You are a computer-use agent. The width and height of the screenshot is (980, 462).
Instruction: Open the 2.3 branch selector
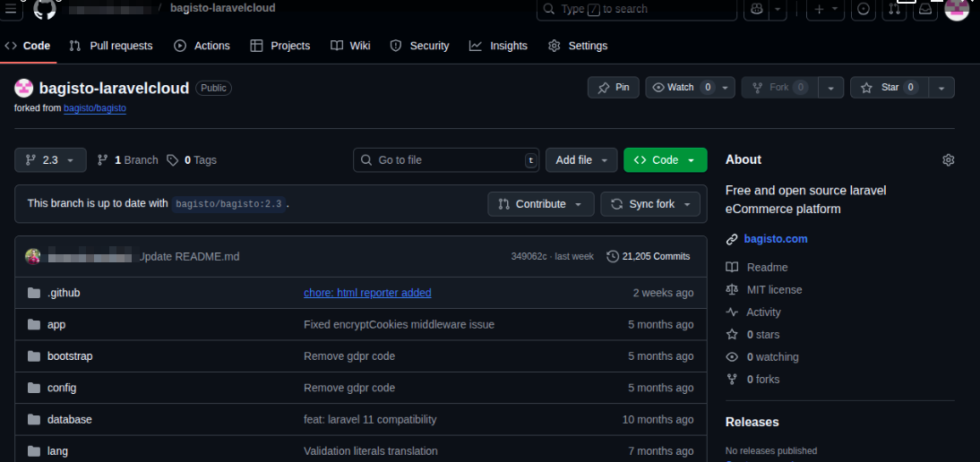pos(50,160)
